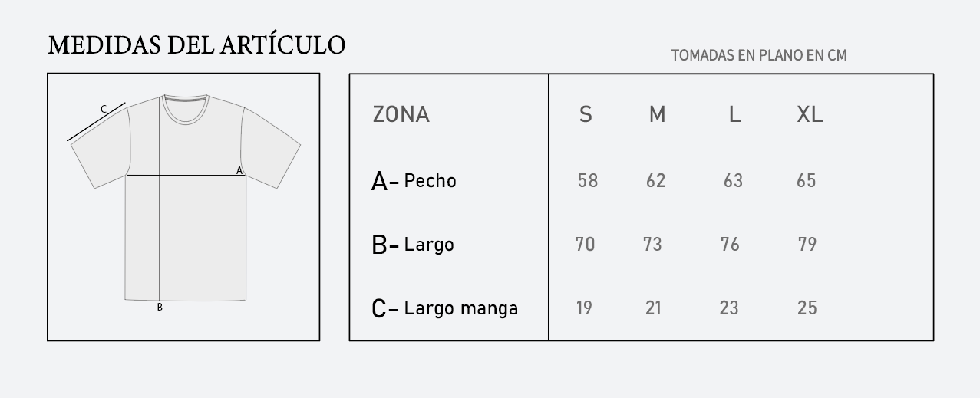Click the S size column header
This screenshot has width=980, height=398.
click(586, 114)
